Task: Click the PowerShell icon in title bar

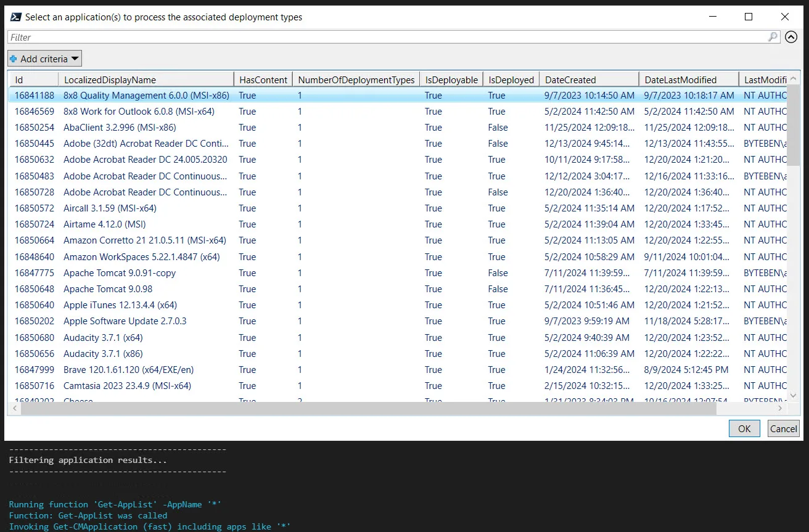Action: click(16, 17)
